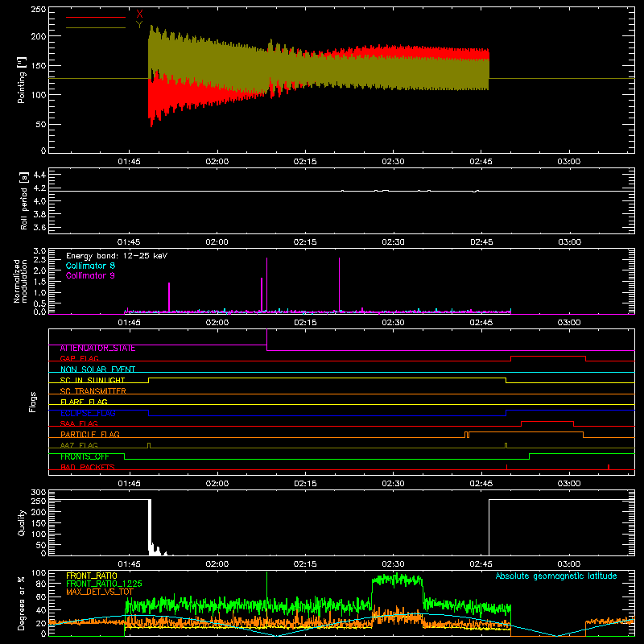The image size is (644, 644).
Task: Click the Pointing axis title
Action: 22,80
